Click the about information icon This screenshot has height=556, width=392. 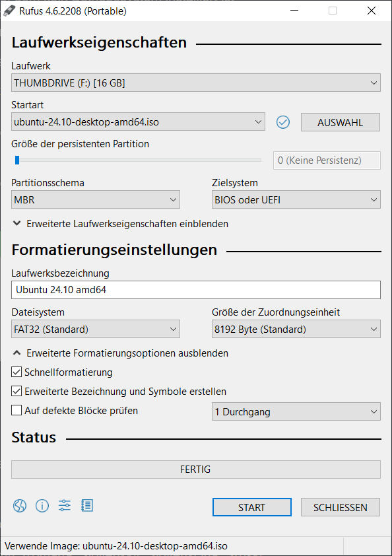42,506
